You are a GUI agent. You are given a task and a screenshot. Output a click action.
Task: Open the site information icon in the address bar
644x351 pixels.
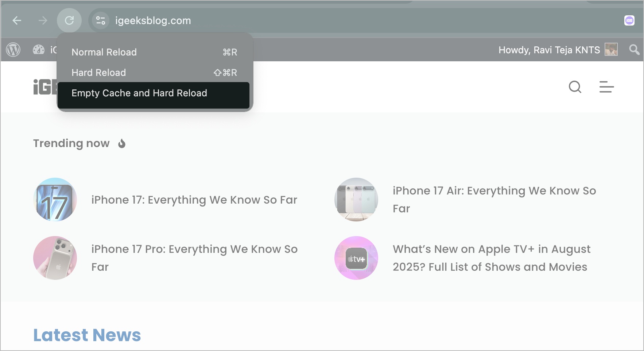100,20
